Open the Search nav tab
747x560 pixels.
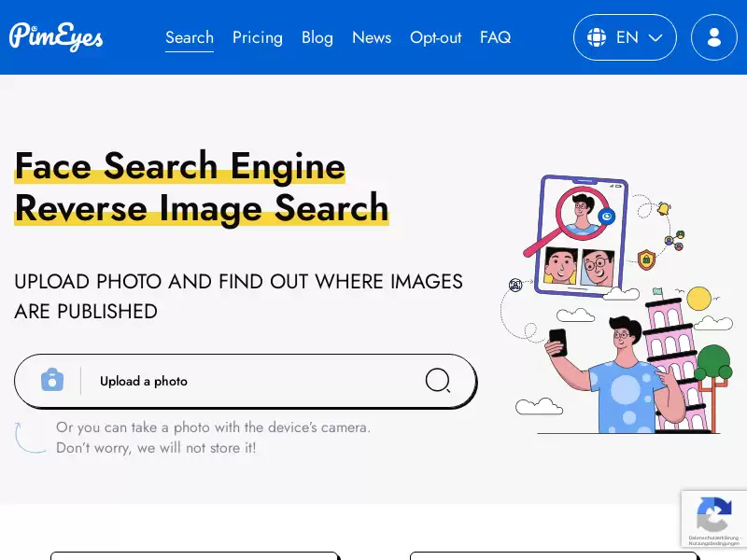click(x=190, y=37)
